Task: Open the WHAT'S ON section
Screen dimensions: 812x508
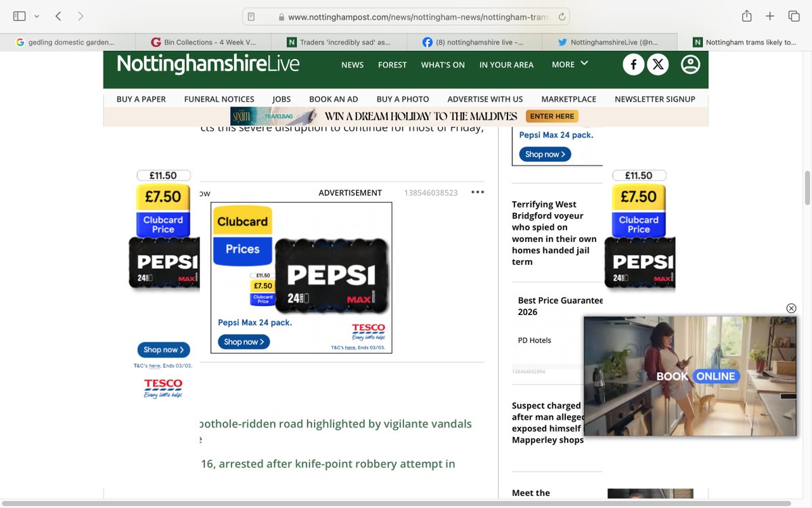Action: (443, 65)
